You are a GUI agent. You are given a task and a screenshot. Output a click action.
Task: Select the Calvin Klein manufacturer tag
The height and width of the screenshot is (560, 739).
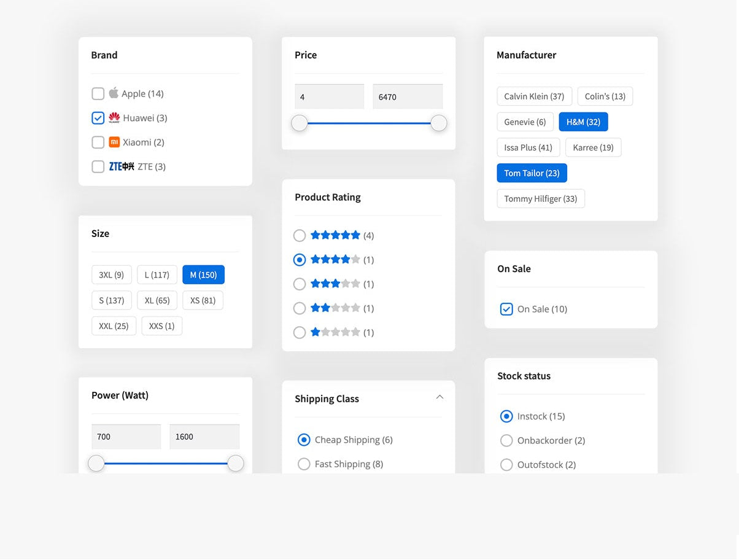(534, 96)
